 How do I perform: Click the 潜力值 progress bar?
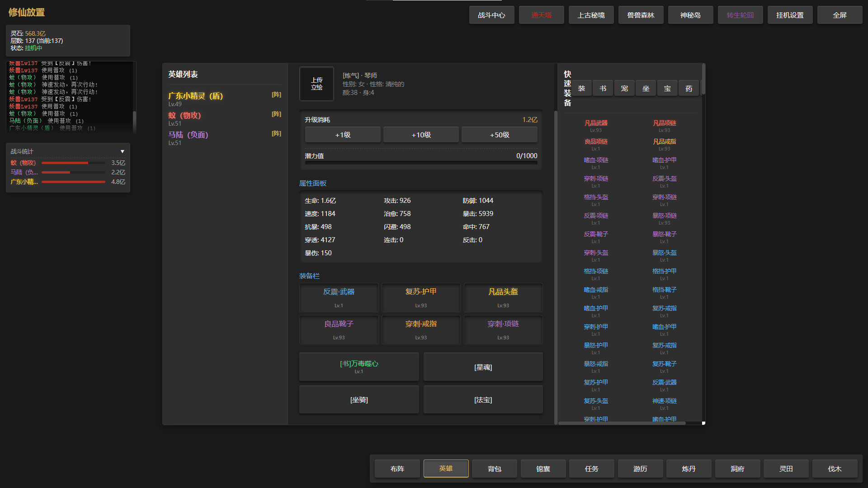click(420, 162)
